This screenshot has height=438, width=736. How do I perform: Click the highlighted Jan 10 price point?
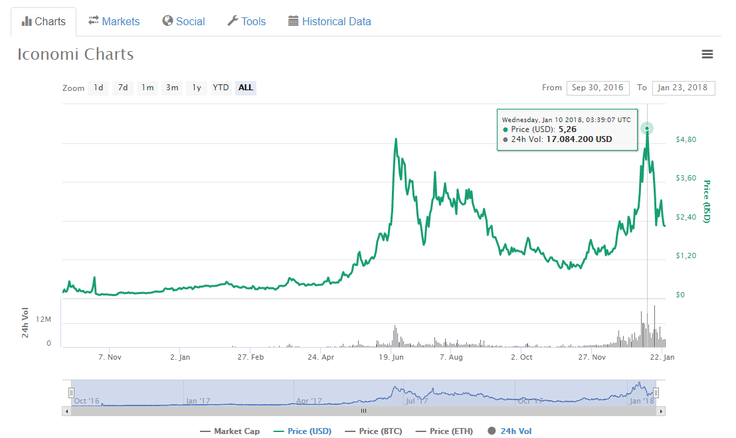(647, 128)
